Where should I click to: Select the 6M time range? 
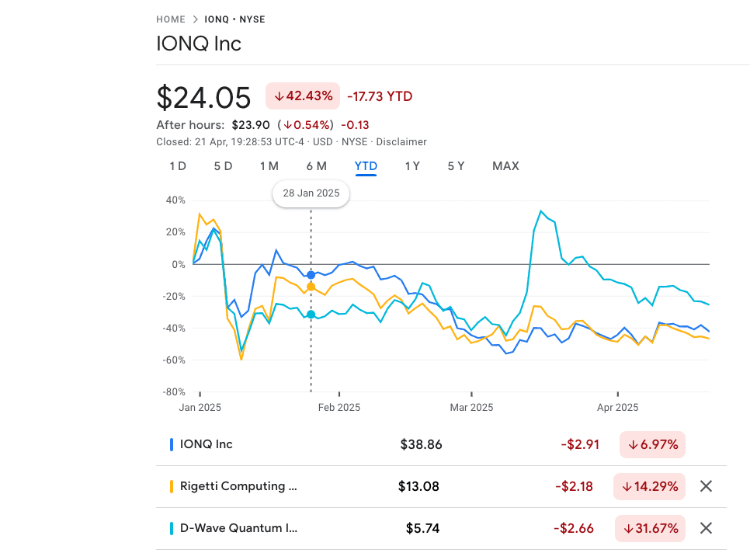[x=317, y=165]
